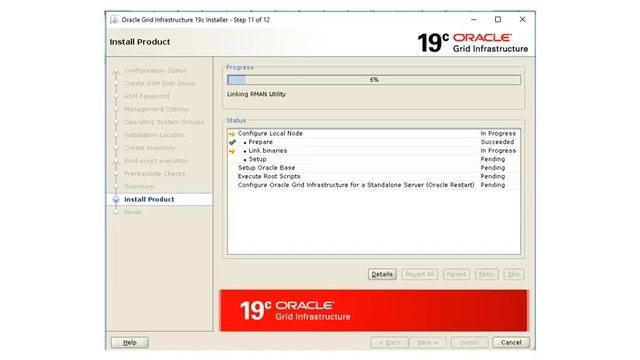Select the Management Options step

point(156,109)
